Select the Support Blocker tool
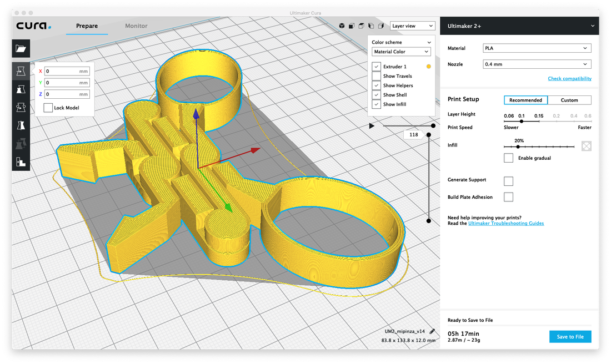Screen dimensions: 611x364 click(x=21, y=162)
